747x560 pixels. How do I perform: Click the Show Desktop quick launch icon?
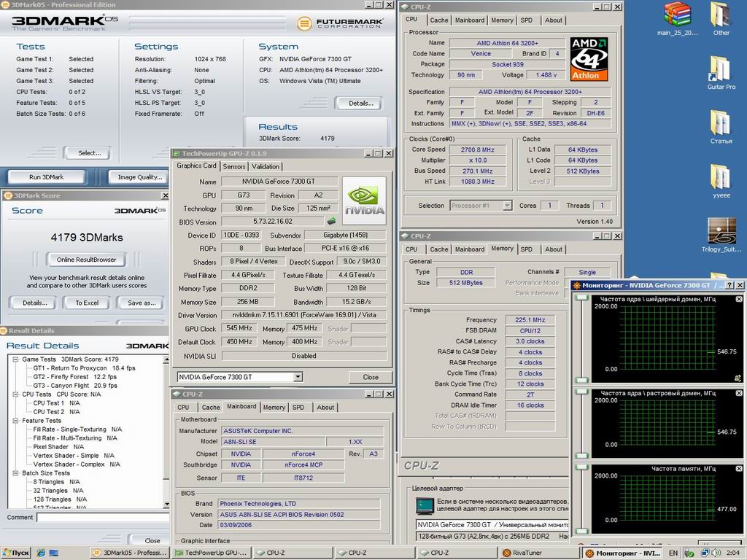[x=54, y=553]
